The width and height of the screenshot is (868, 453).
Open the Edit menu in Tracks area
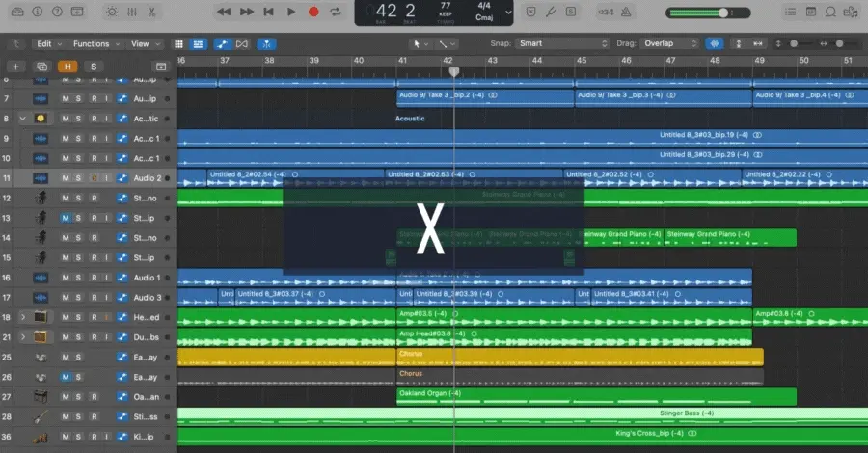pos(49,43)
